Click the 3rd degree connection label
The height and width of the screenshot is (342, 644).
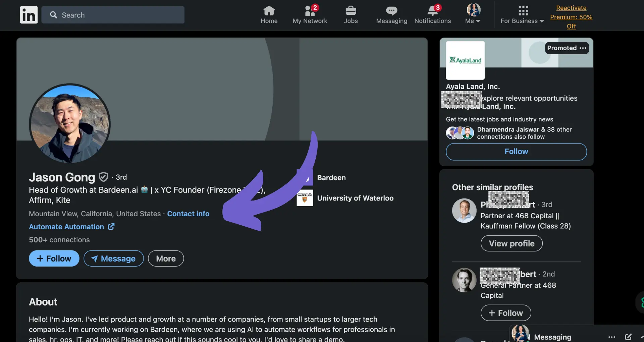[x=121, y=177]
